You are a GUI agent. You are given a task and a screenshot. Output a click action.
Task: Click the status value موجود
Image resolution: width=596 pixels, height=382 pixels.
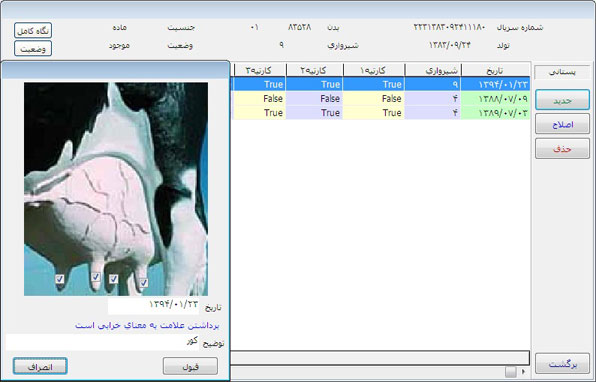[x=119, y=46]
